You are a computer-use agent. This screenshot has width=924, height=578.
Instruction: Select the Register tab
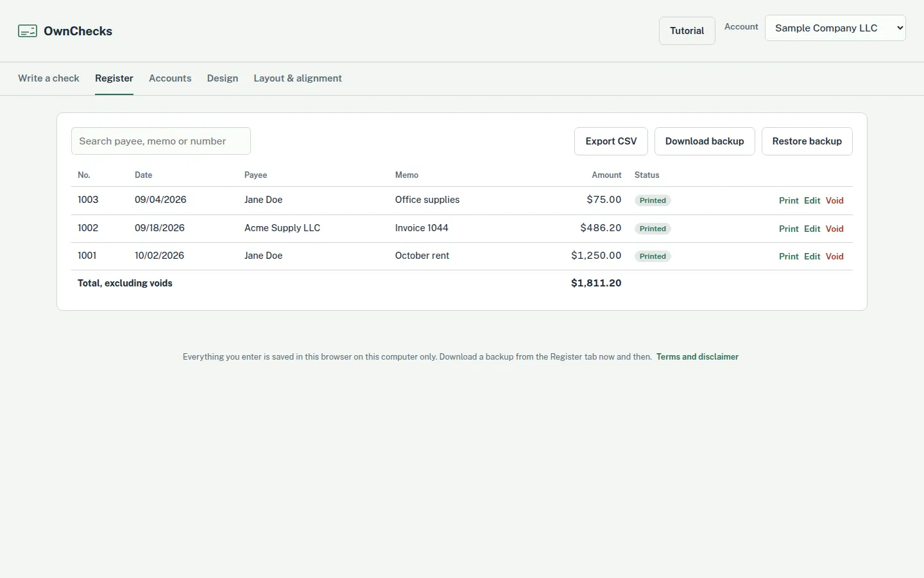tap(114, 78)
